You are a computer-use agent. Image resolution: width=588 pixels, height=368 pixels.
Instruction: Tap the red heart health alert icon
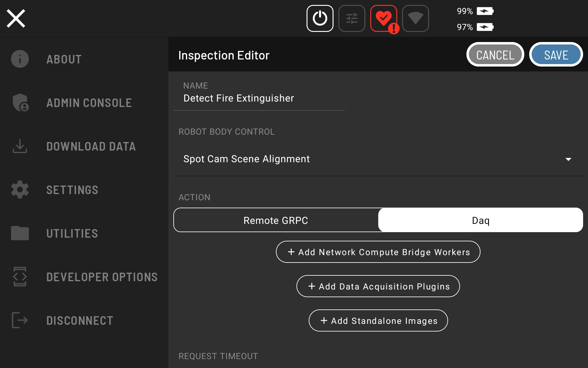(x=383, y=18)
